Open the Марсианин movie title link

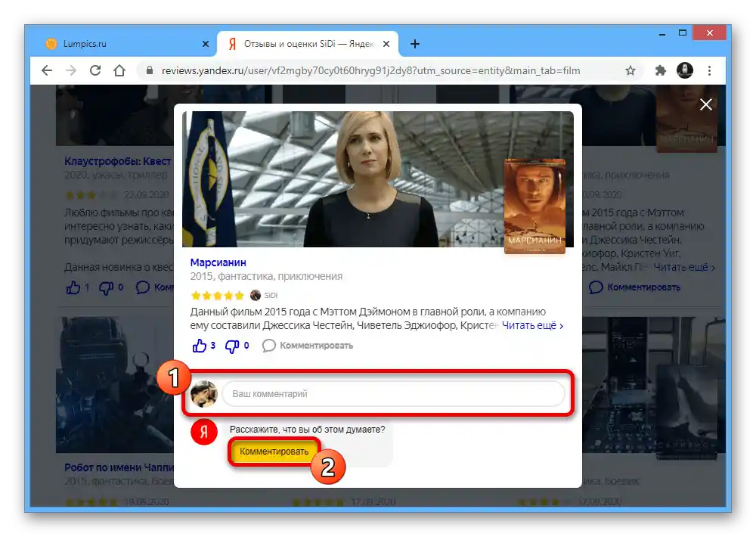[x=218, y=262]
